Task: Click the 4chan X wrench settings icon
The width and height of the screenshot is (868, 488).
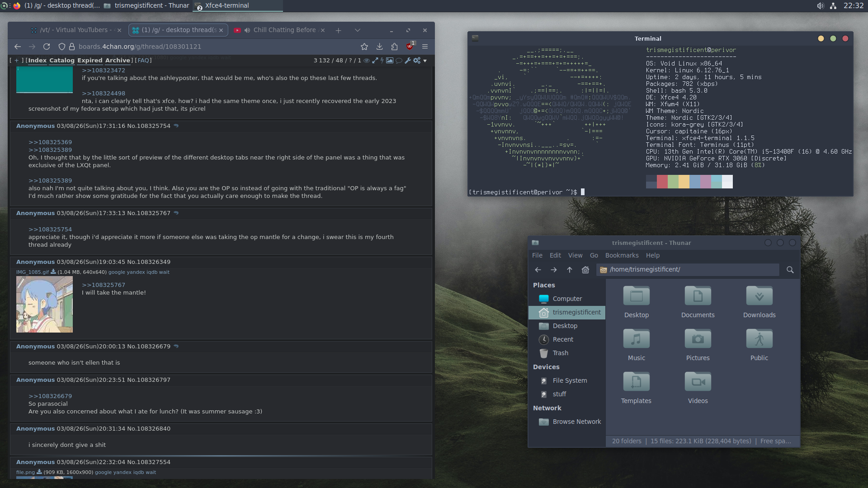Action: click(x=407, y=61)
